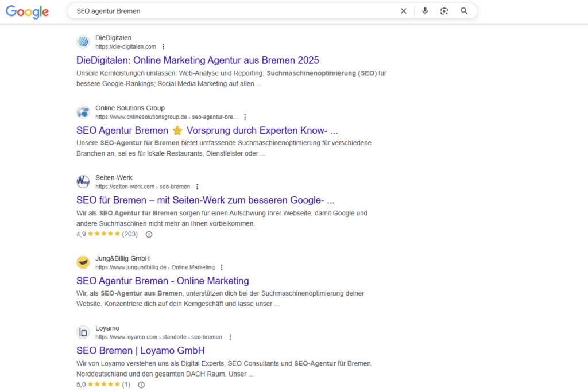
Task: Open 'DieDigitalen: Online Marketing Agentur aus Bremen 2025'
Action: [198, 60]
